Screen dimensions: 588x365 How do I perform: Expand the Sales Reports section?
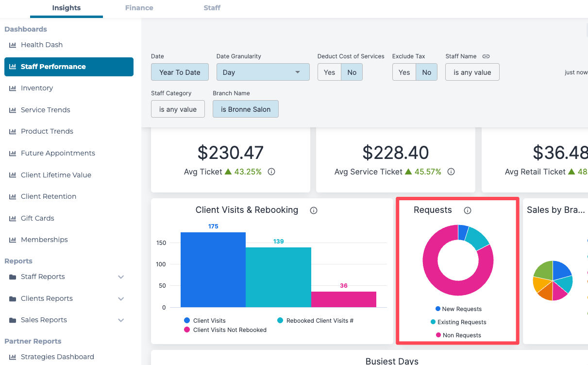121,320
